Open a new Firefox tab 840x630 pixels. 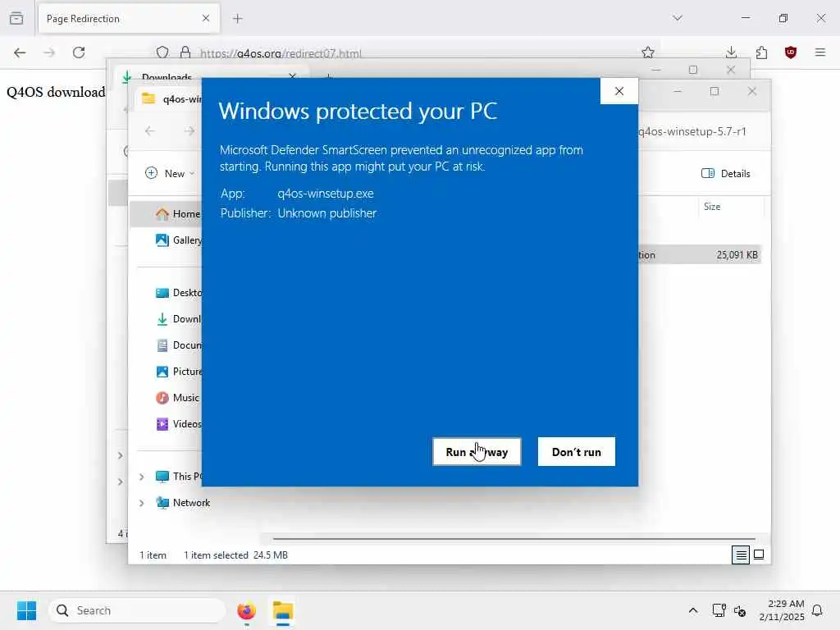pyautogui.click(x=238, y=19)
